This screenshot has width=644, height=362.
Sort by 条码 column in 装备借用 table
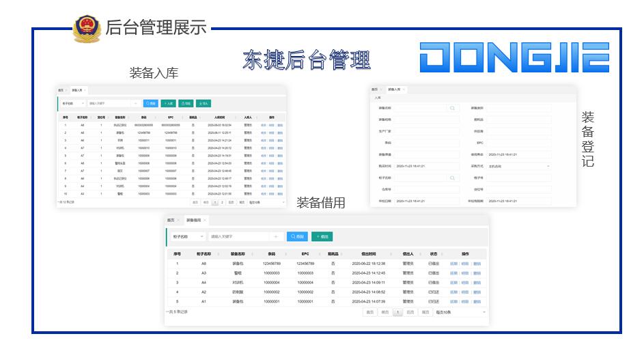pos(286,254)
